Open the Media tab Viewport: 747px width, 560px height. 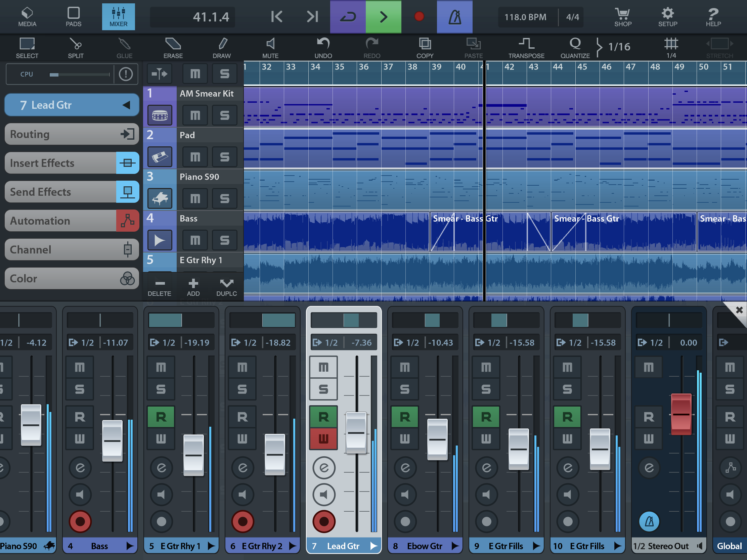(27, 17)
